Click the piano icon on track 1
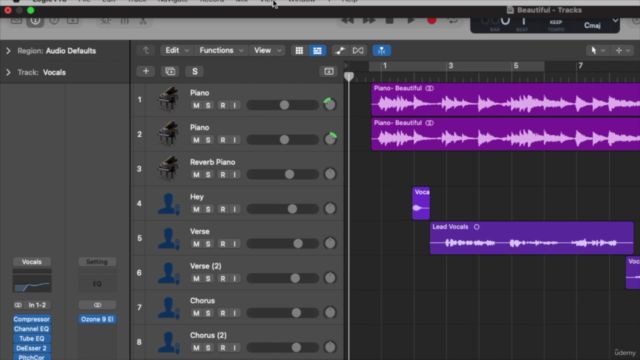This screenshot has width=640, height=360. point(168,99)
